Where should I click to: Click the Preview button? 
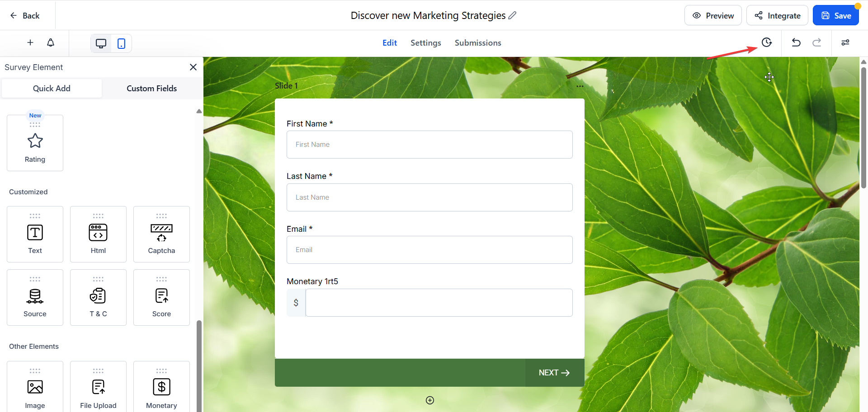point(712,15)
